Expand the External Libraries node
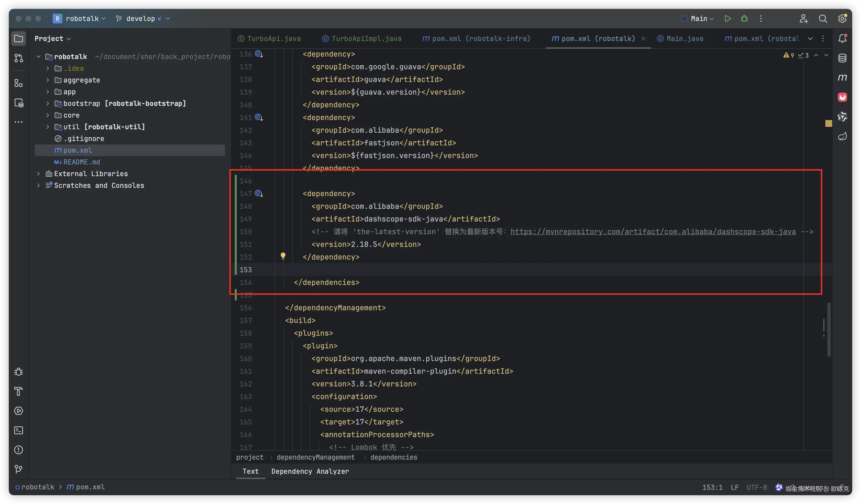The image size is (861, 504). click(x=38, y=174)
